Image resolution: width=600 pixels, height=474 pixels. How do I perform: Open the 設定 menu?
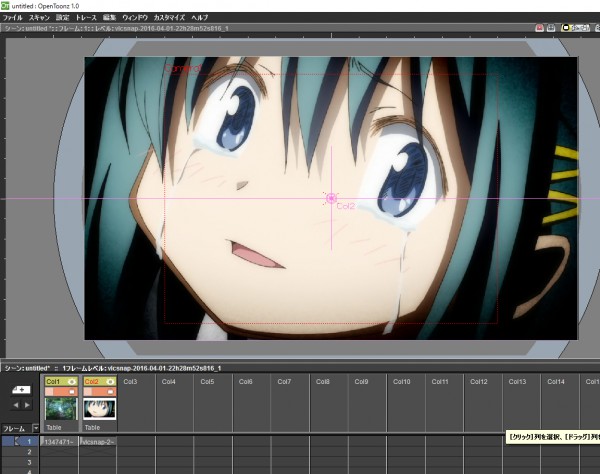[62, 18]
